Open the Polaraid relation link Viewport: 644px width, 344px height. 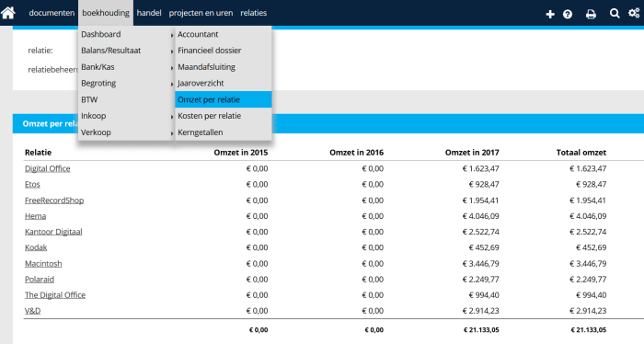click(40, 279)
